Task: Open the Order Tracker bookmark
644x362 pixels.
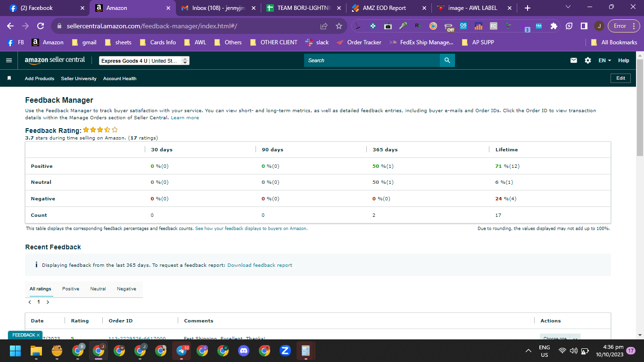Action: [x=359, y=42]
